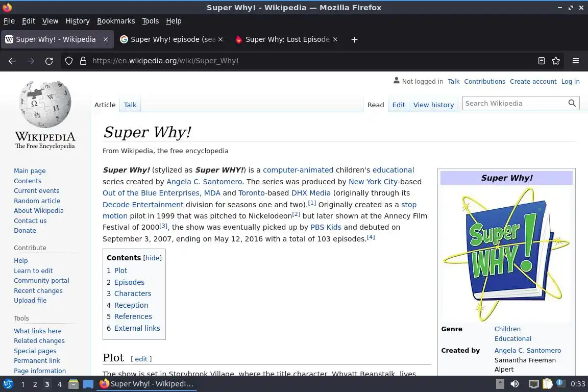Click in the Search Wikipedia field
This screenshot has height=392, width=588.
tap(516, 103)
